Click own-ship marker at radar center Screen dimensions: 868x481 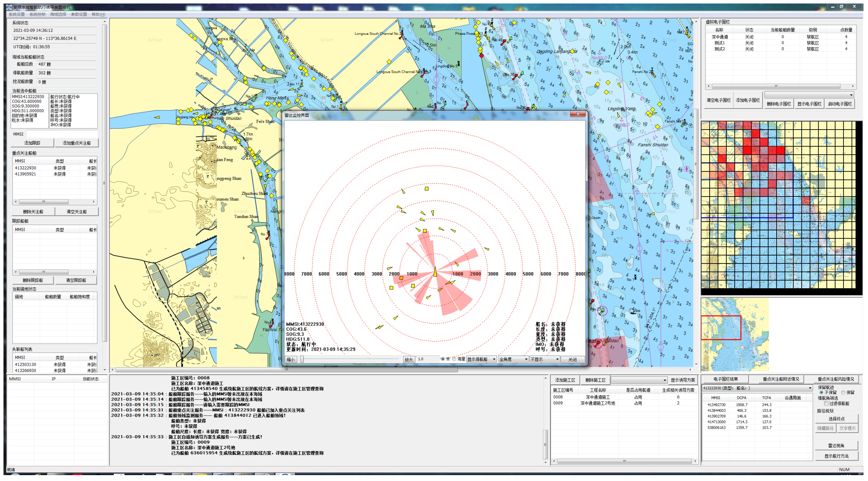[435, 273]
